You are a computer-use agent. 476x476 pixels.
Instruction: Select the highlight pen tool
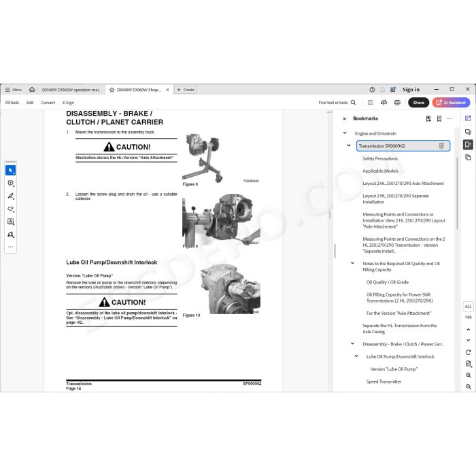pyautogui.click(x=11, y=196)
